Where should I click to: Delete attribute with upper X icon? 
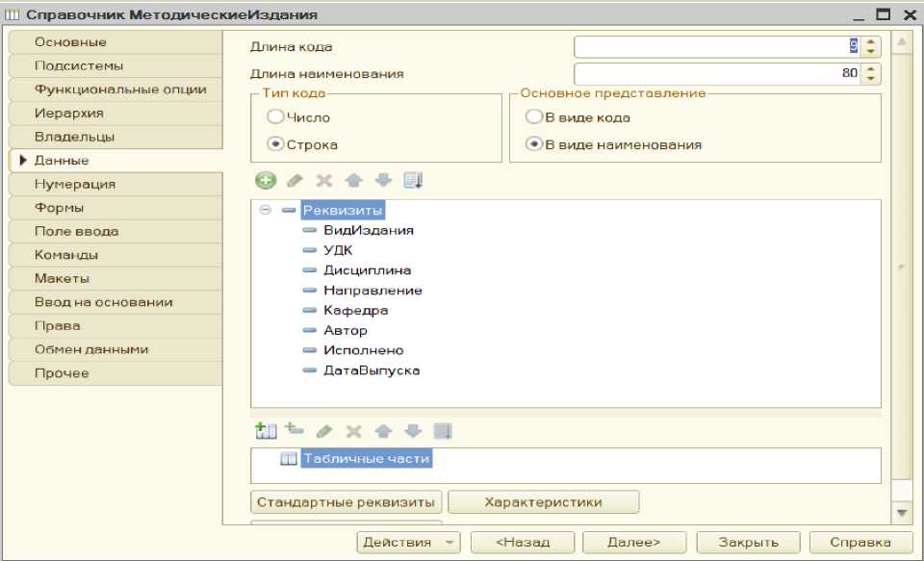click(324, 180)
